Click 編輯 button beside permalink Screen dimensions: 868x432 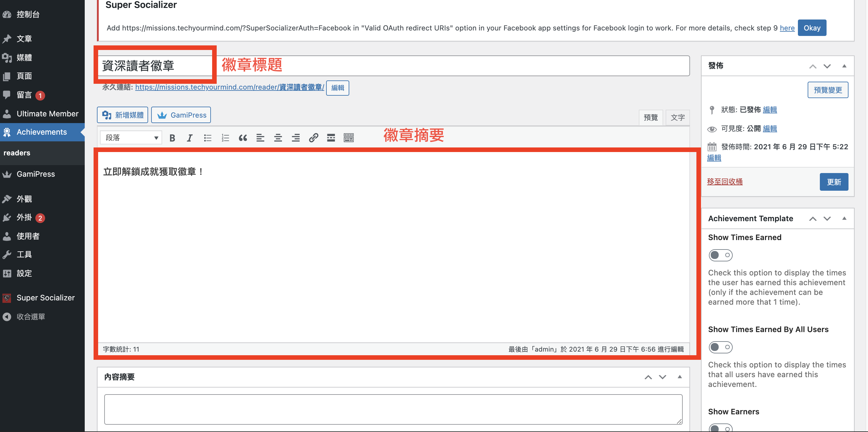pos(338,88)
